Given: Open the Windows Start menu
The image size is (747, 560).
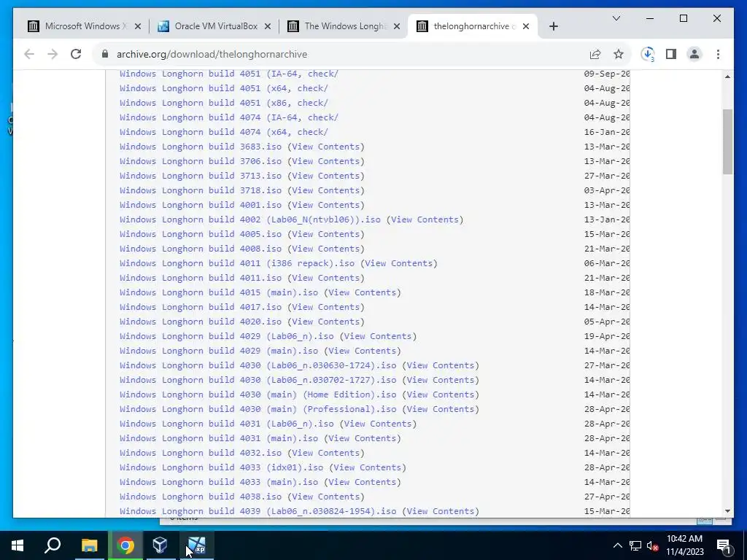Looking at the screenshot, I should coord(18,545).
